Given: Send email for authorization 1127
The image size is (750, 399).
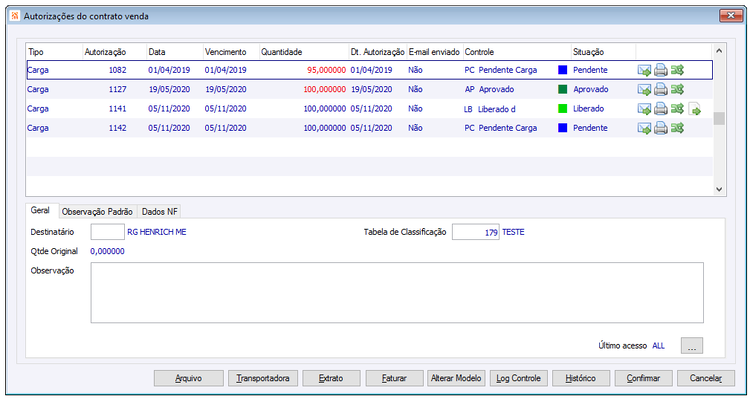Looking at the screenshot, I should click(644, 89).
